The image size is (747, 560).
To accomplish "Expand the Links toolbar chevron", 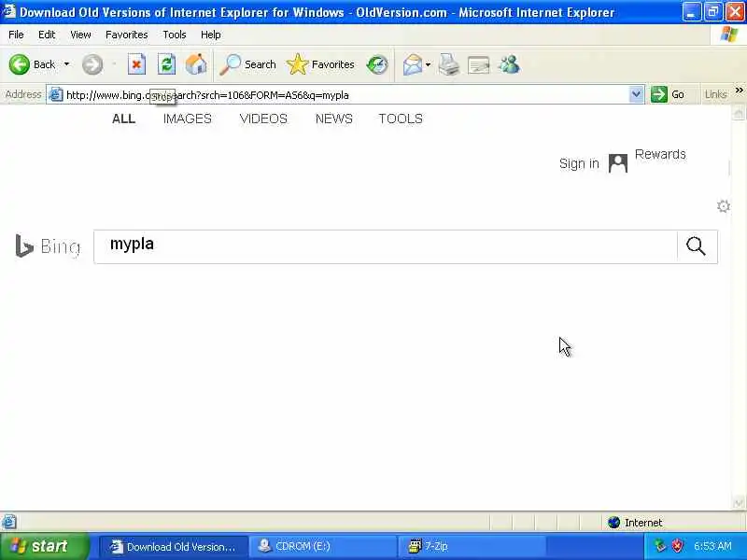I will (x=740, y=90).
